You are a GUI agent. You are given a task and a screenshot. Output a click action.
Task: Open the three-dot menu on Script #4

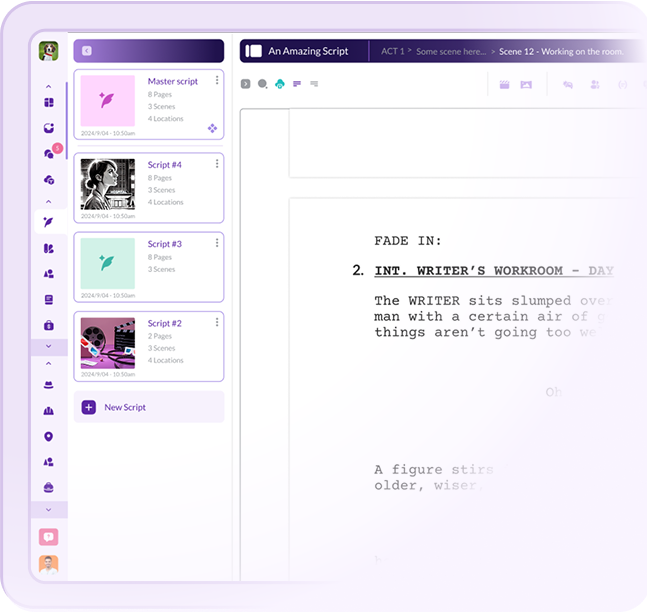click(216, 163)
